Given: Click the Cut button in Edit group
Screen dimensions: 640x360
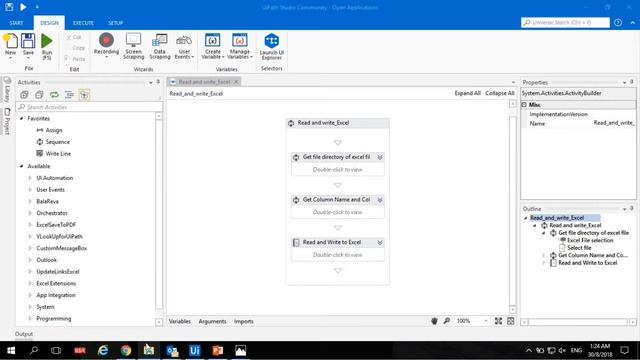Looking at the screenshot, I should (74, 37).
